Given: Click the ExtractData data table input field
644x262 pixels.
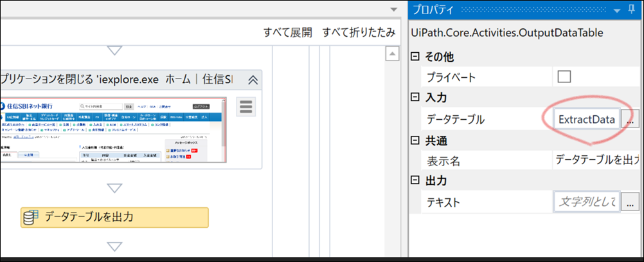Looking at the screenshot, I should 587,119.
